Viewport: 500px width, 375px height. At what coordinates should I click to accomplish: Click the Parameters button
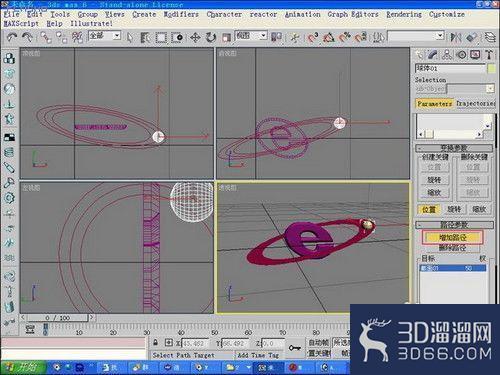click(x=435, y=104)
